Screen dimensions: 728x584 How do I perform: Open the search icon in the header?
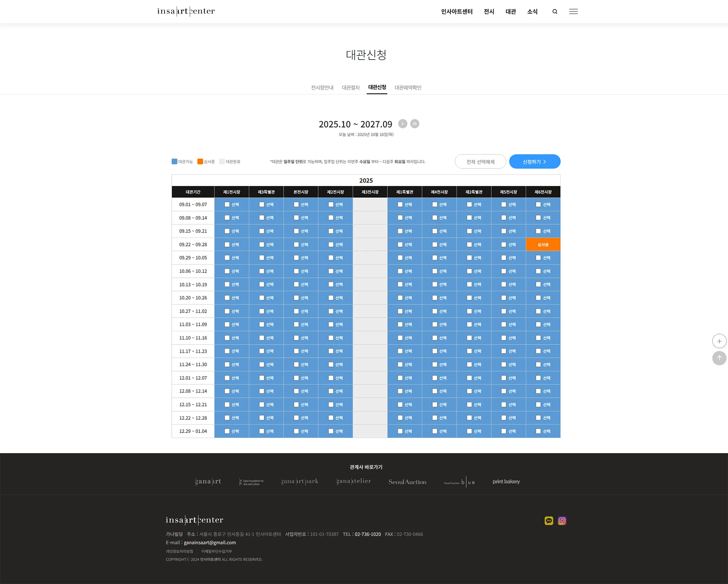point(555,11)
